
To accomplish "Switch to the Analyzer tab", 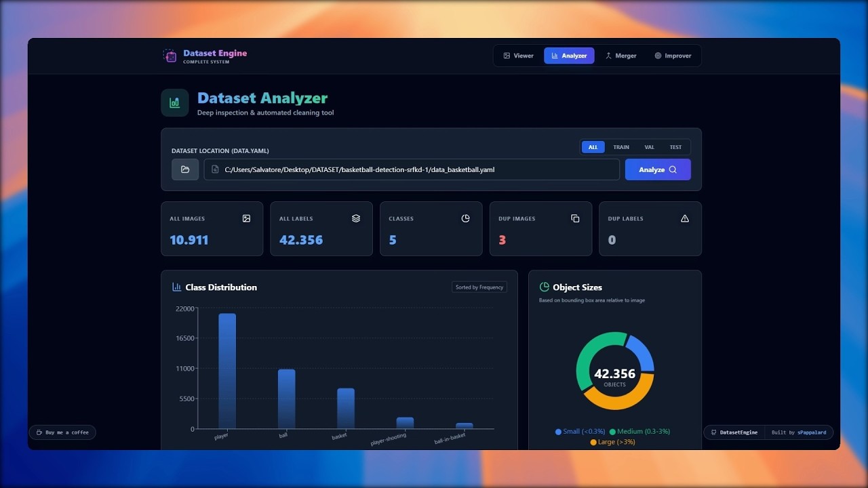I will (569, 56).
